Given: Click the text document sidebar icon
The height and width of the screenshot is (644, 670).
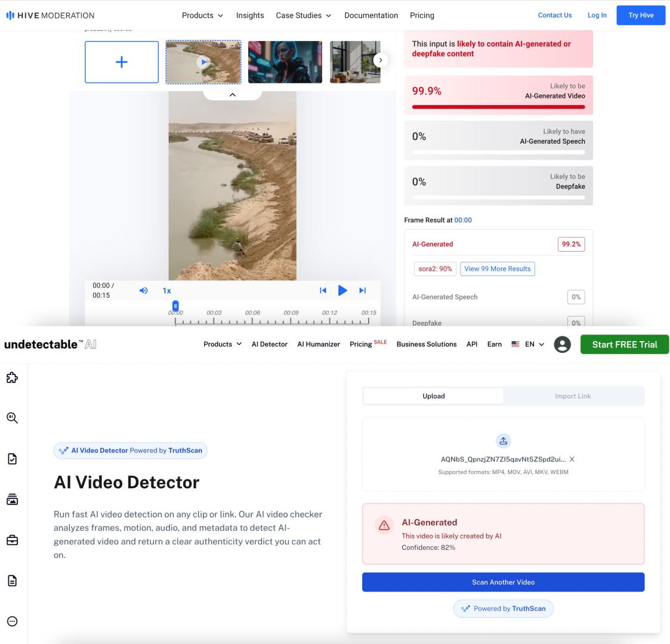Looking at the screenshot, I should (12, 581).
